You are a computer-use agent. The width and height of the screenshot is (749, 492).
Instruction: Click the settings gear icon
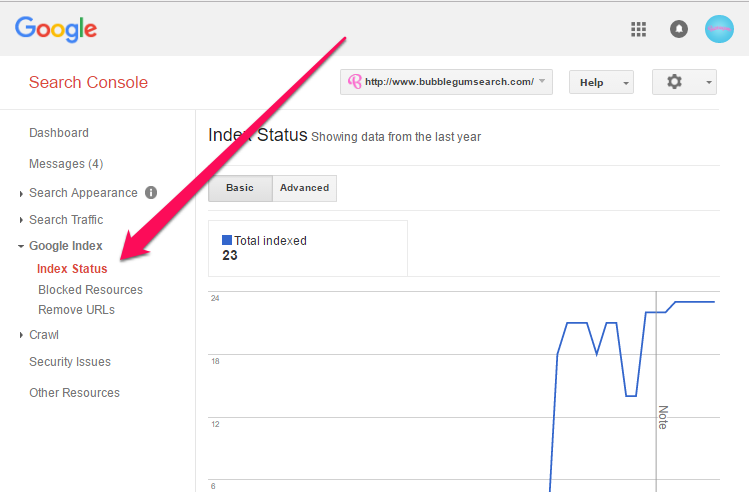coord(674,82)
